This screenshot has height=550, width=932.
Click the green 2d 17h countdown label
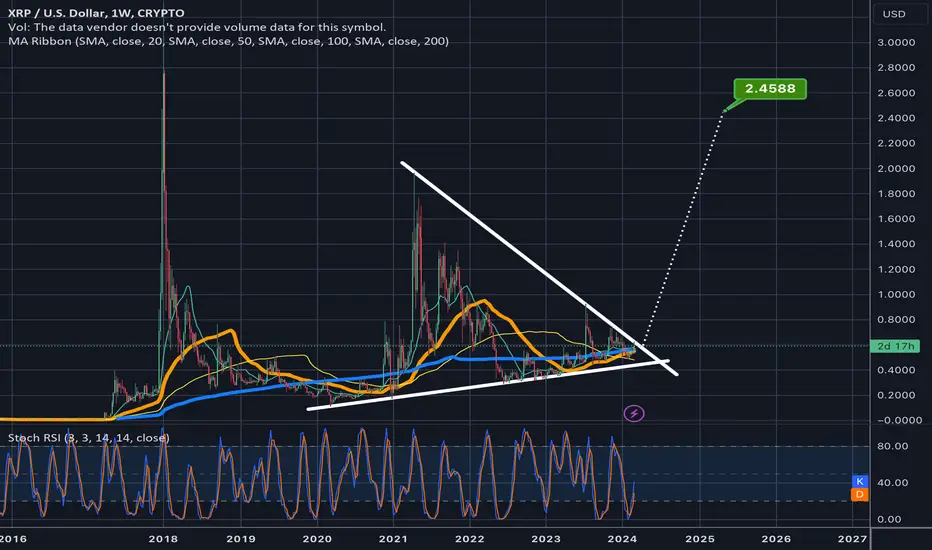895,346
